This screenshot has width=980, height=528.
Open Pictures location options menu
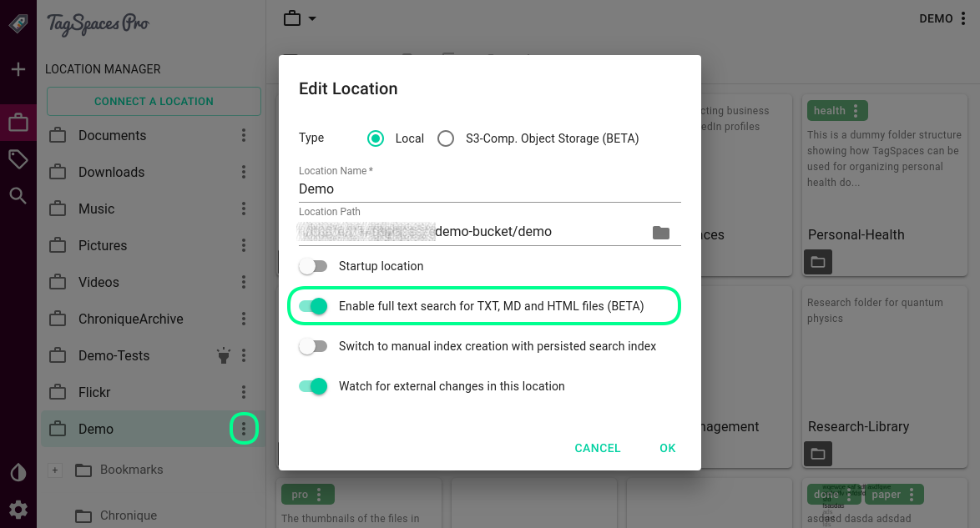244,245
